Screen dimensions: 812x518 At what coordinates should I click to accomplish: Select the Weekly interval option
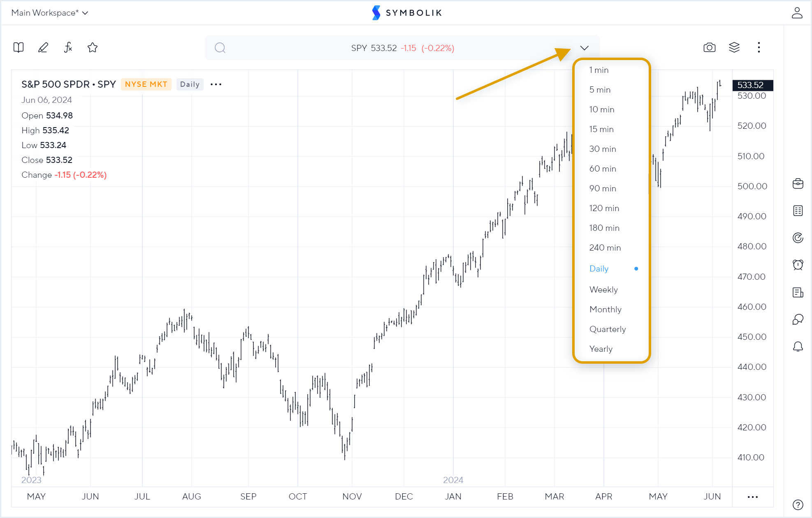[603, 290]
